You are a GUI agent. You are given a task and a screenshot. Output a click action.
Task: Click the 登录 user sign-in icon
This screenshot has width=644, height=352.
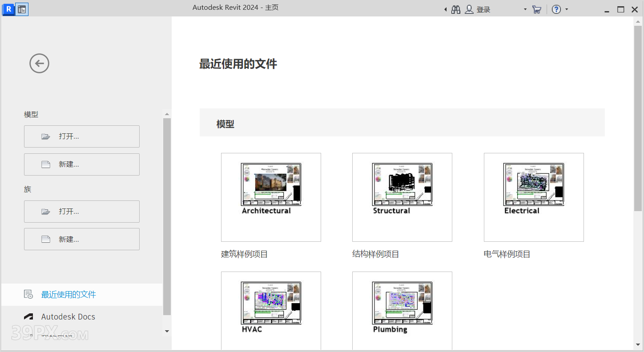(x=469, y=9)
